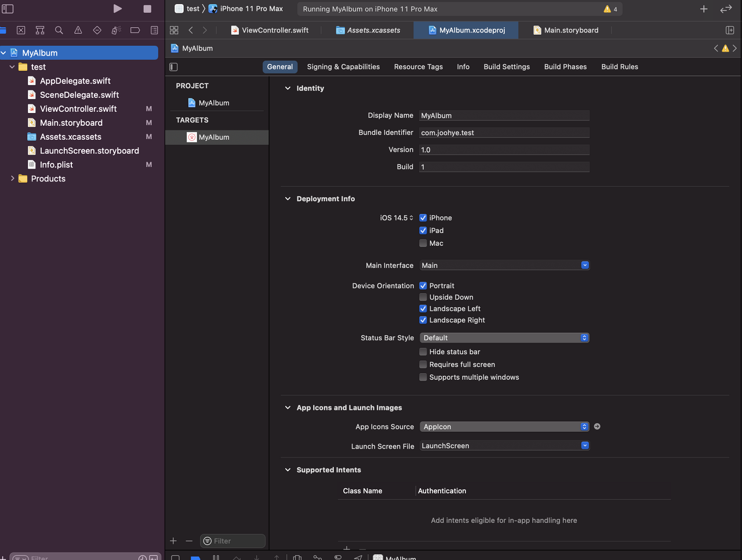The height and width of the screenshot is (560, 742).
Task: Enable the Mac device checkbox
Action: click(423, 243)
